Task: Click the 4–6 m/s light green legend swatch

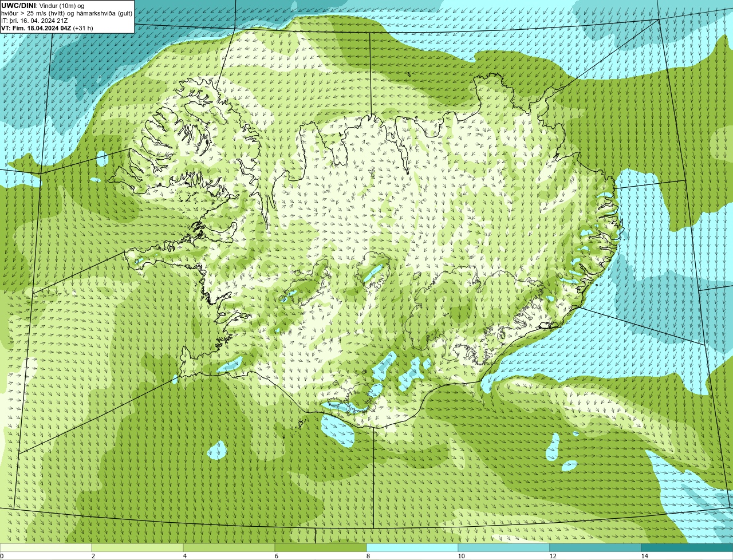Action: [x=229, y=547]
